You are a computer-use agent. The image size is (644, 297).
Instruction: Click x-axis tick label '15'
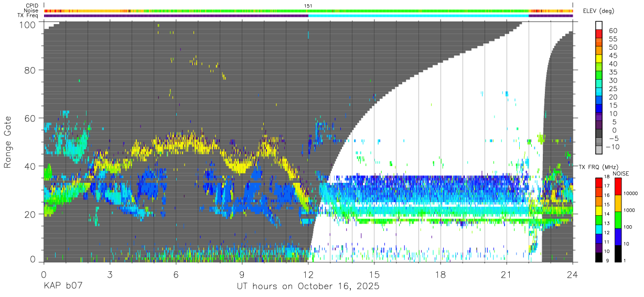pos(374,274)
